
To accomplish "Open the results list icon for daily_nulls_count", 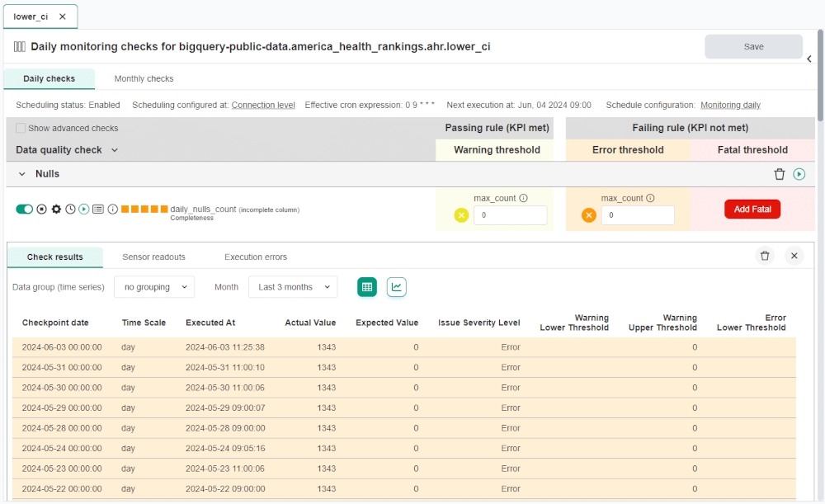I will click(x=98, y=210).
